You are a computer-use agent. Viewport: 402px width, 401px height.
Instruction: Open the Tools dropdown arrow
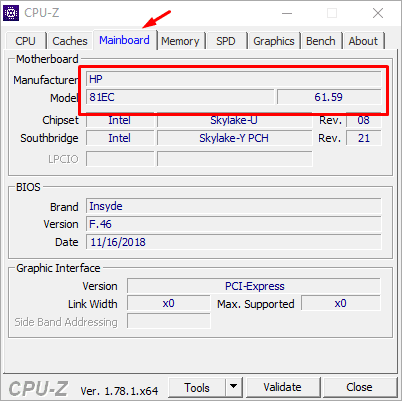234,387
